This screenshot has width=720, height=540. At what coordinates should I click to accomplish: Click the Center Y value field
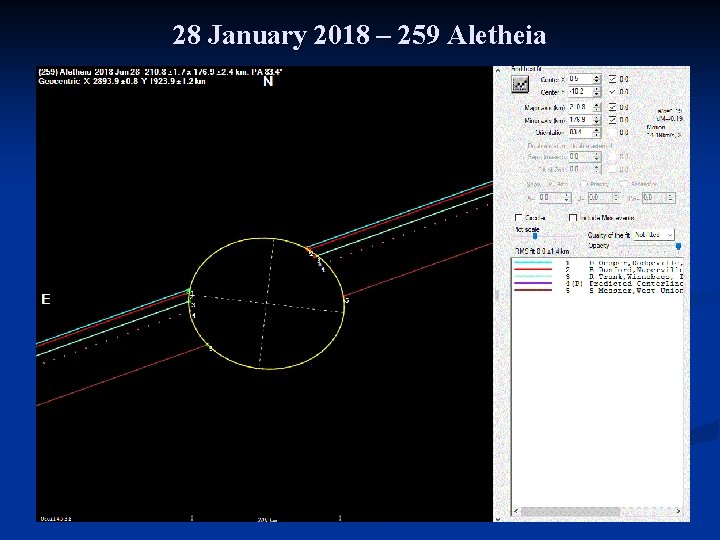(x=580, y=92)
